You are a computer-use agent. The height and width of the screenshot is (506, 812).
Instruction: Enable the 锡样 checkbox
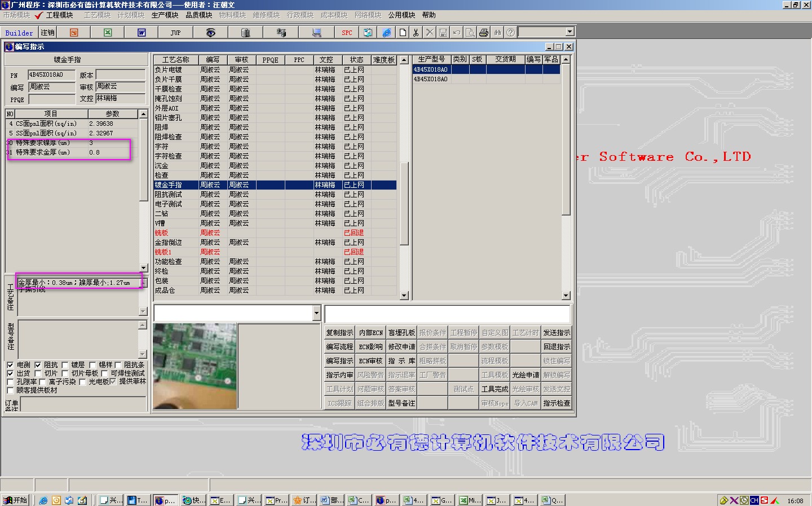(x=92, y=365)
